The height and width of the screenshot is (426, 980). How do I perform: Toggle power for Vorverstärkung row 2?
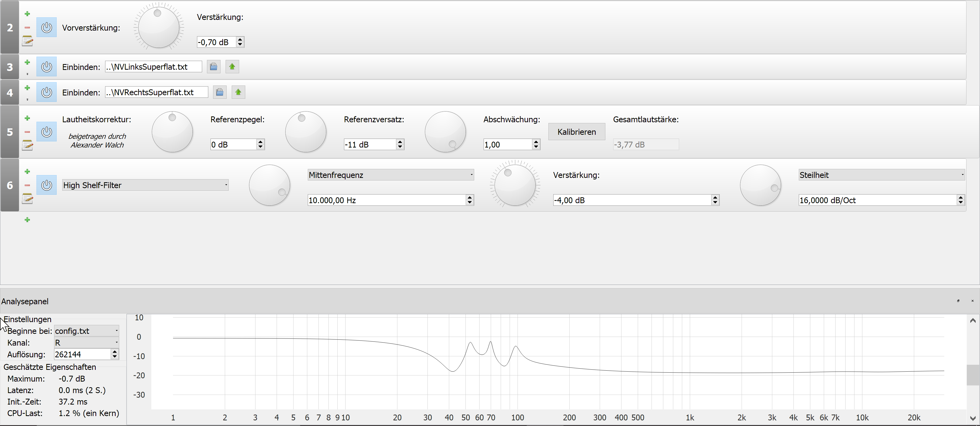pos(46,27)
